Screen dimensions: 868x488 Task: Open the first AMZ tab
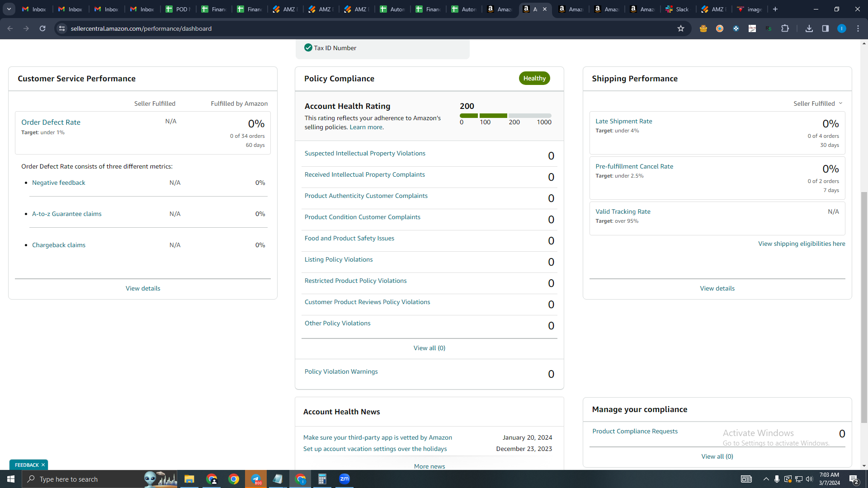tap(285, 9)
